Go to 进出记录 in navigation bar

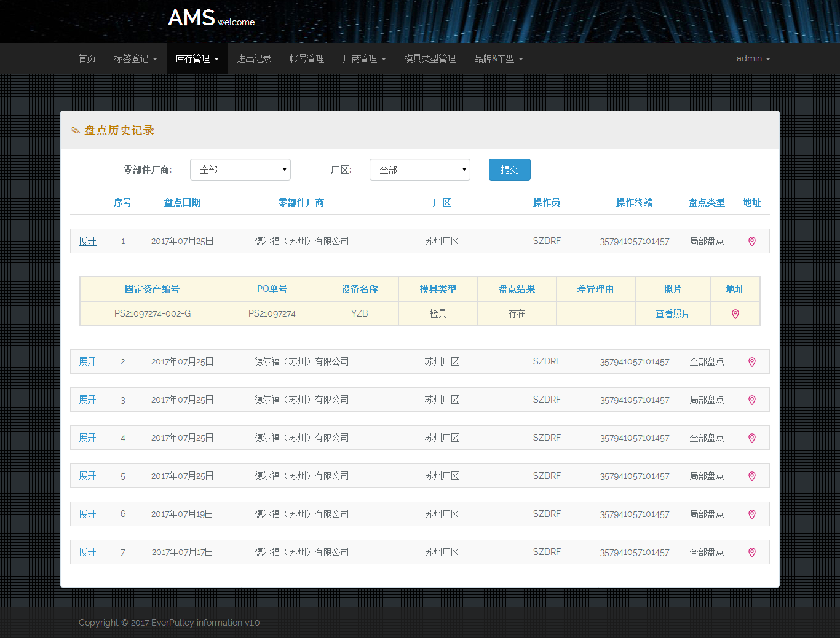[254, 58]
